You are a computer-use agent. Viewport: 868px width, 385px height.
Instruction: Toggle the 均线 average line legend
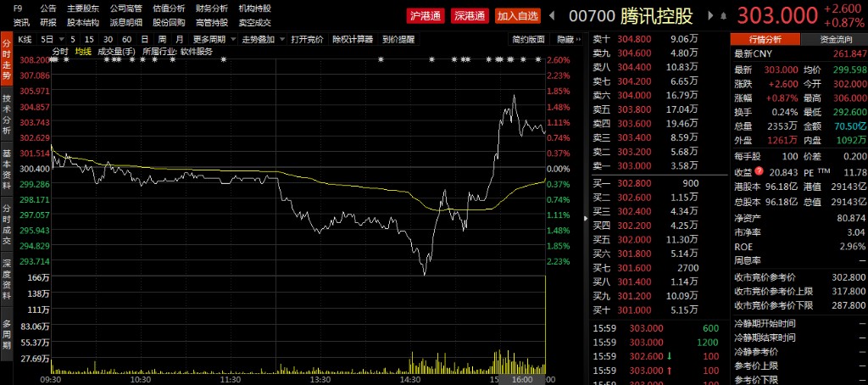pos(83,51)
